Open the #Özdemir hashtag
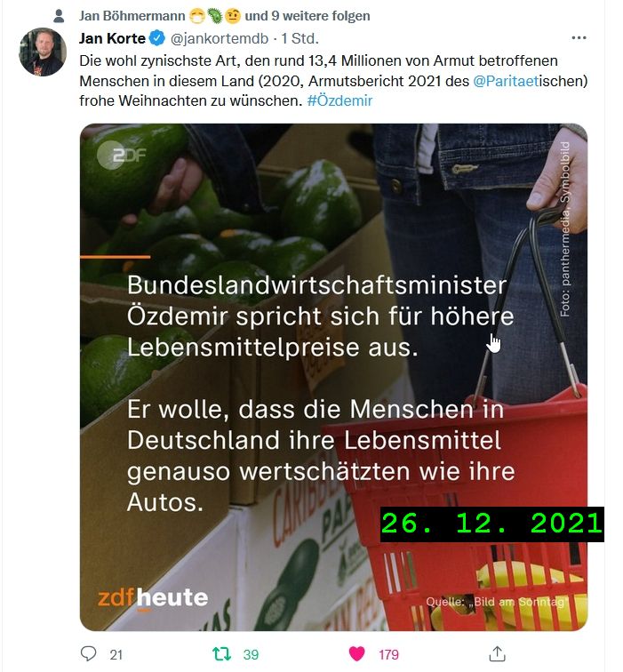 coord(339,100)
